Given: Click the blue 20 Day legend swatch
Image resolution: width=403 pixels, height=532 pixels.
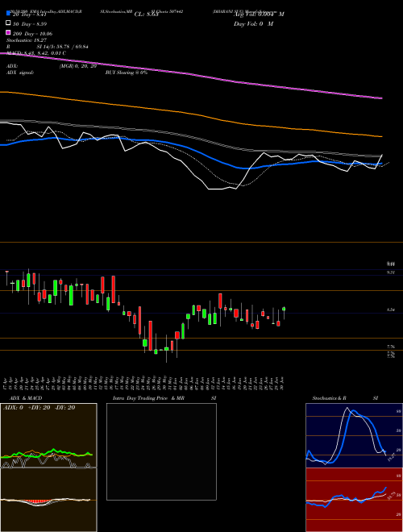Looking at the screenshot, I should coord(9,14).
